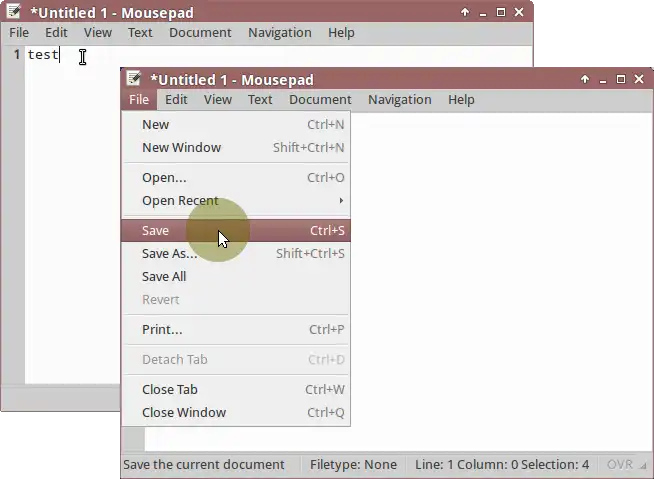Choose Close Tab from the File menu
The image size is (654, 480).
236,390
